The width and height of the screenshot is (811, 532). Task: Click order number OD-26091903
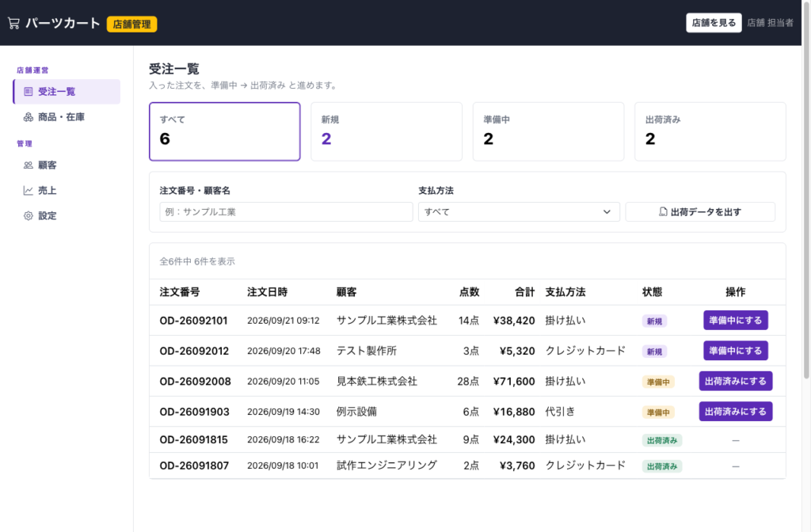[x=194, y=412]
